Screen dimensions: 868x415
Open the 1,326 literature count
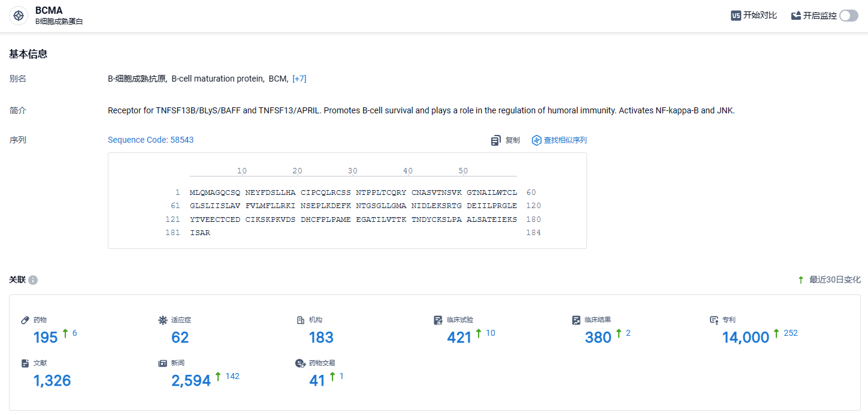pyautogui.click(x=52, y=381)
